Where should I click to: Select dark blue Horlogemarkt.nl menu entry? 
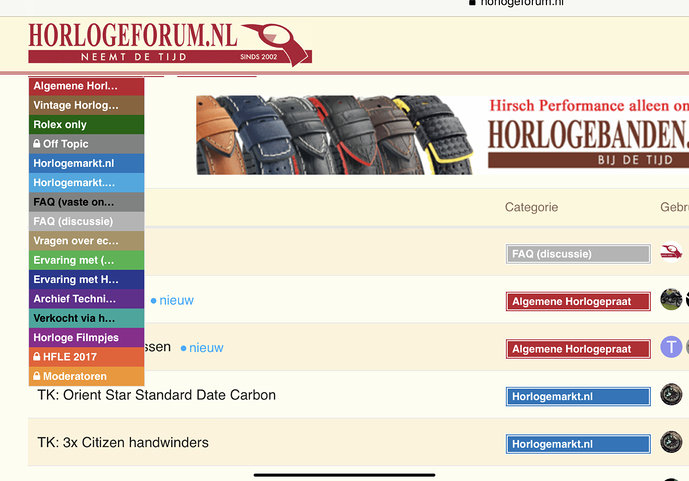pyautogui.click(x=86, y=163)
